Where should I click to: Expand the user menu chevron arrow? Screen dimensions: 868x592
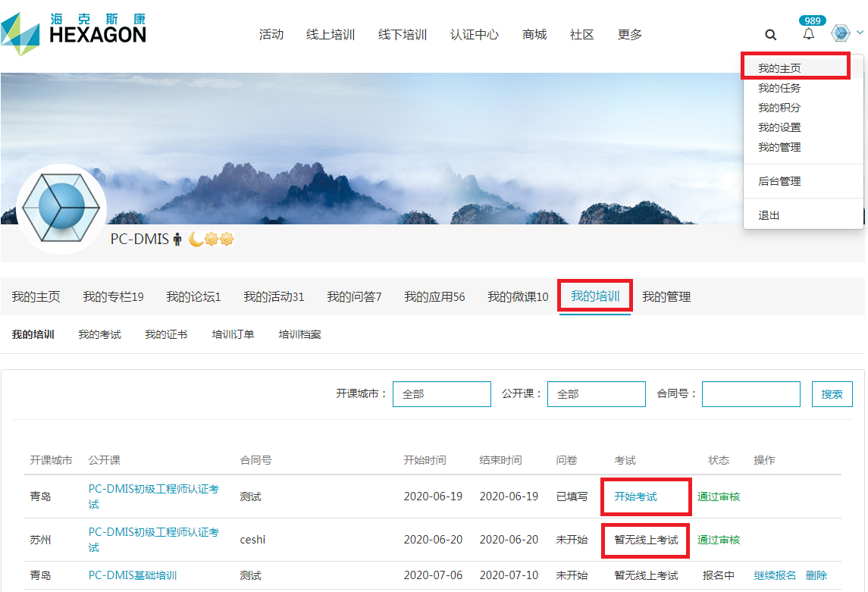pos(860,33)
